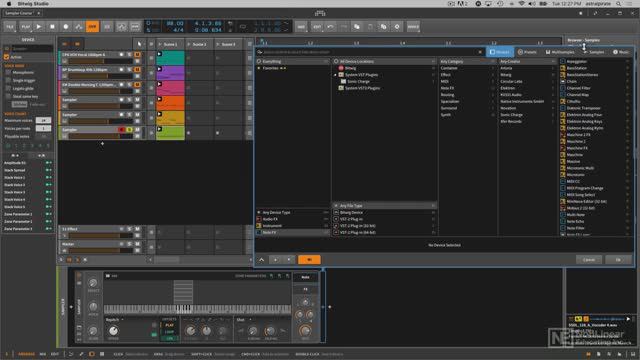
Task: Mute the Master track with its M button
Action: coord(138,244)
